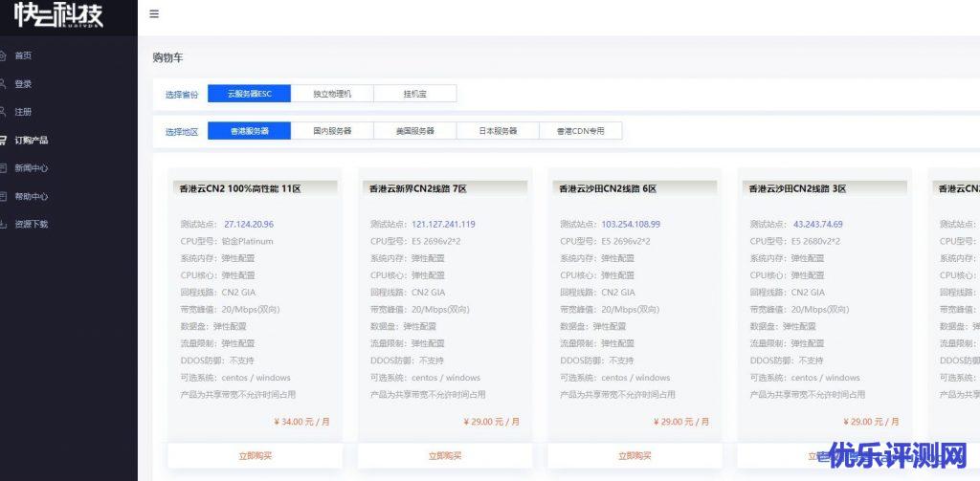Select the 云服务器ESC tab
The width and height of the screenshot is (980, 481).
[249, 94]
